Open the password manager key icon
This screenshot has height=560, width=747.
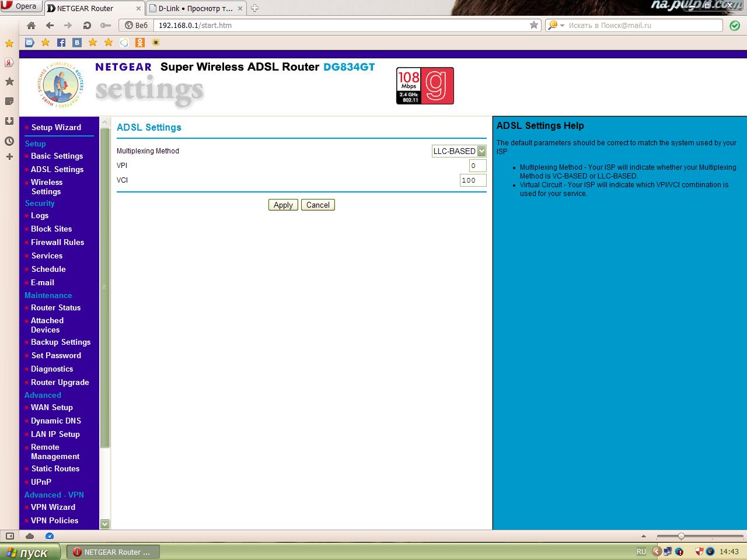coord(105,25)
